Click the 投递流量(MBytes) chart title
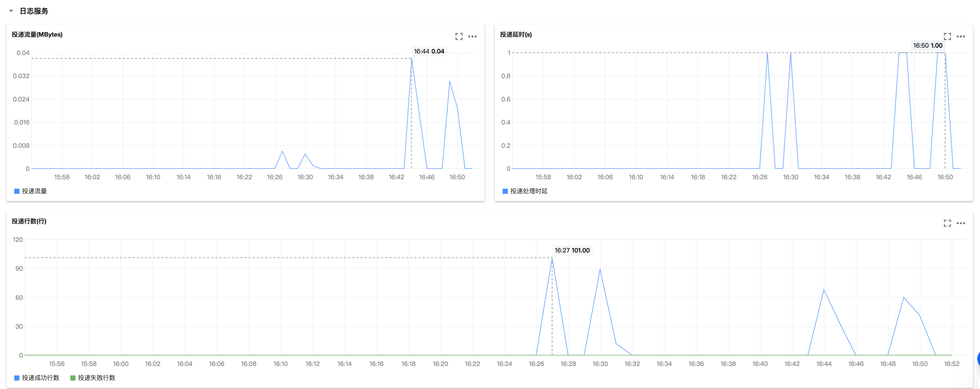This screenshot has height=389, width=980. 37,35
